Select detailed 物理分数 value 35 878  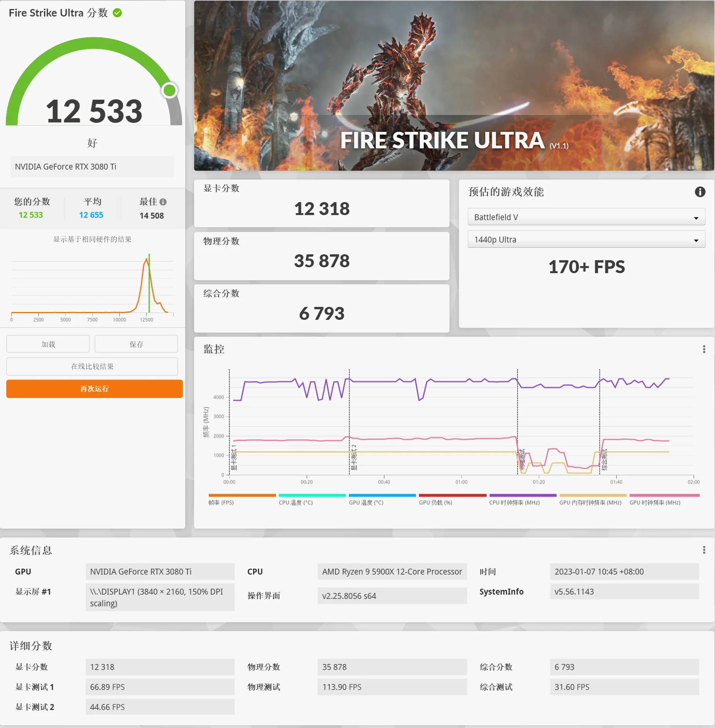(x=392, y=667)
